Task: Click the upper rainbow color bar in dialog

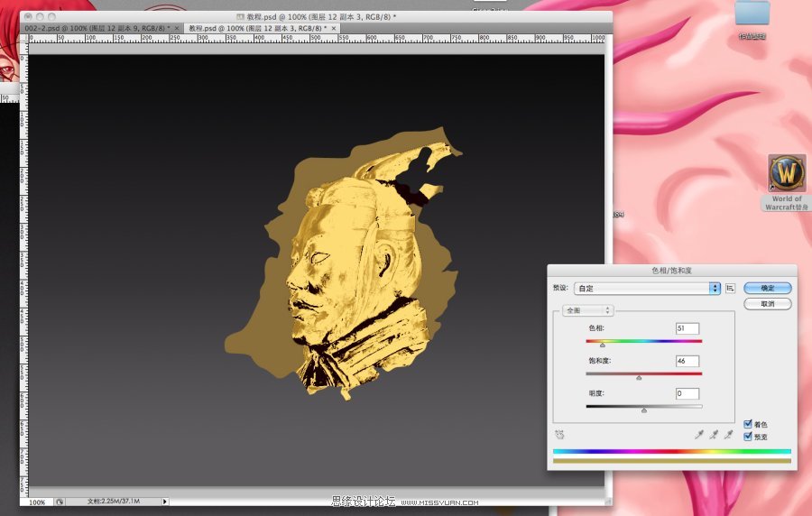Action: pos(671,451)
